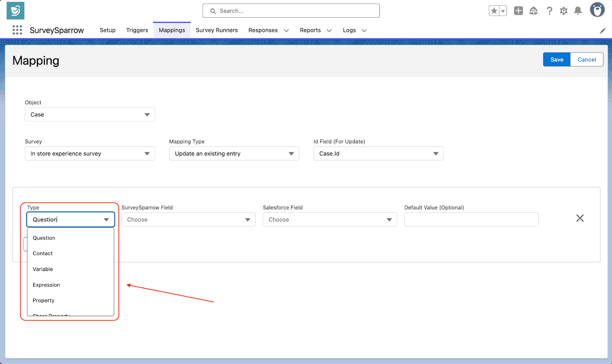Open the Salesforce Help question mark
612x364 pixels.
[x=549, y=11]
